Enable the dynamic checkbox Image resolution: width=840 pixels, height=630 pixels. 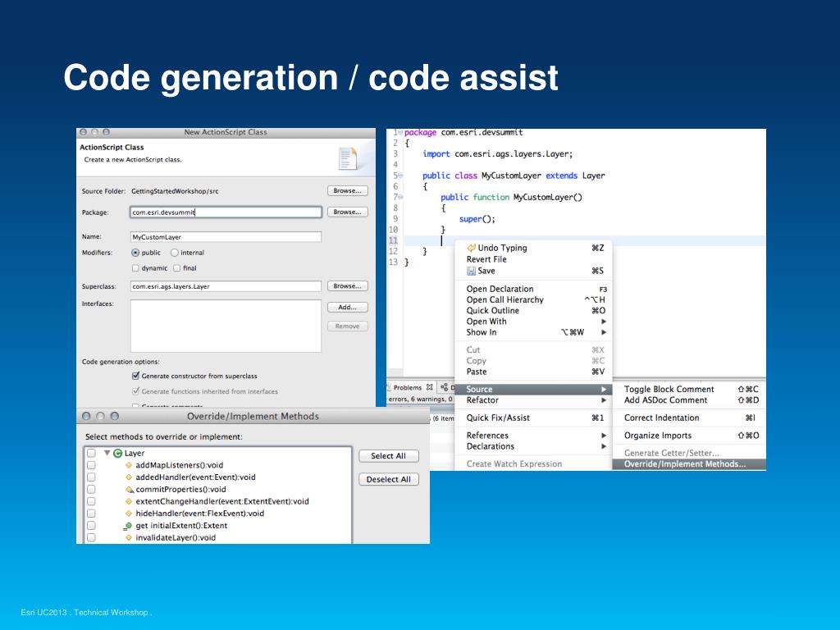point(135,268)
